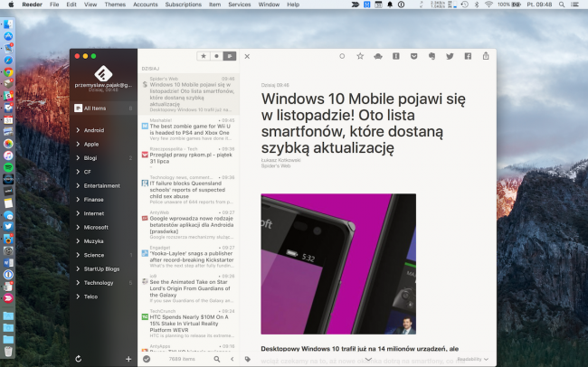This screenshot has height=367, width=588.
Task: Expand the Muzyka folder
Action: click(78, 241)
